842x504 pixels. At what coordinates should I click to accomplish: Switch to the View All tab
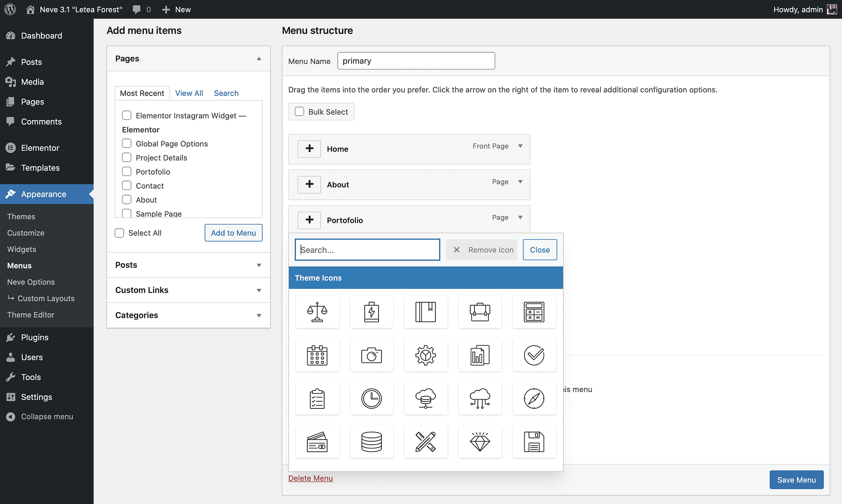click(x=189, y=93)
